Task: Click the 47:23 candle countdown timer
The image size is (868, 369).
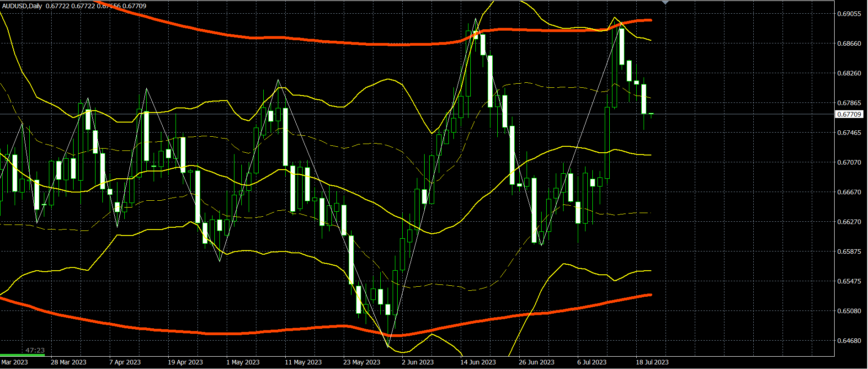Action: (x=35, y=350)
